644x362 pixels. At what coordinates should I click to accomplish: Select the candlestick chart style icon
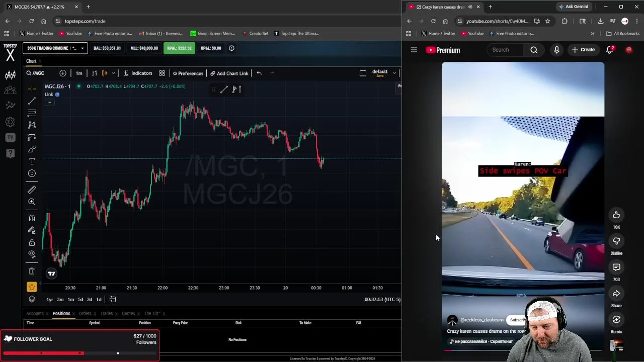[104, 73]
